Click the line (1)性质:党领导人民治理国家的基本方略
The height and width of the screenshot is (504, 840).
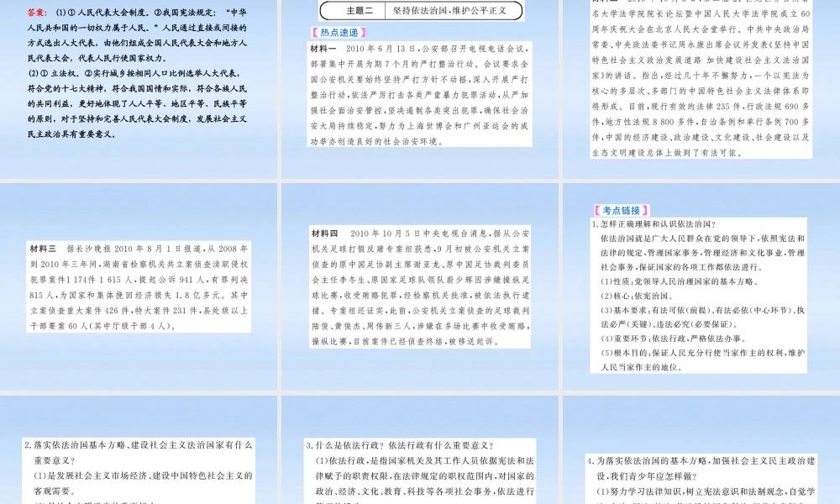pyautogui.click(x=680, y=281)
